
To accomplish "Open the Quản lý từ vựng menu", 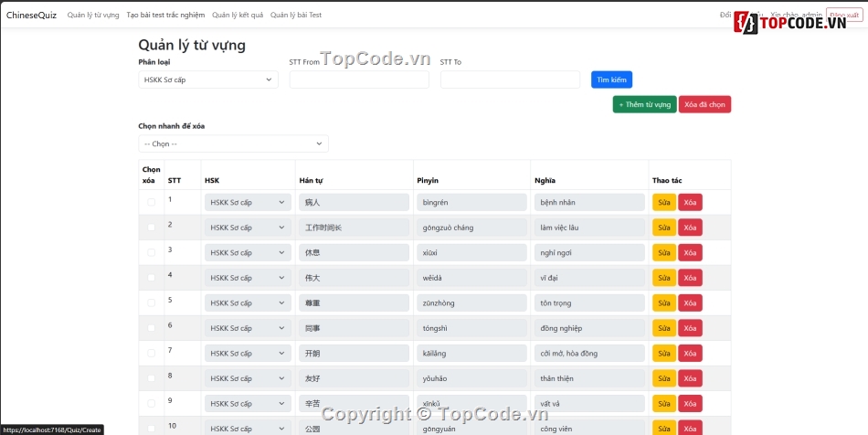I will click(x=93, y=15).
